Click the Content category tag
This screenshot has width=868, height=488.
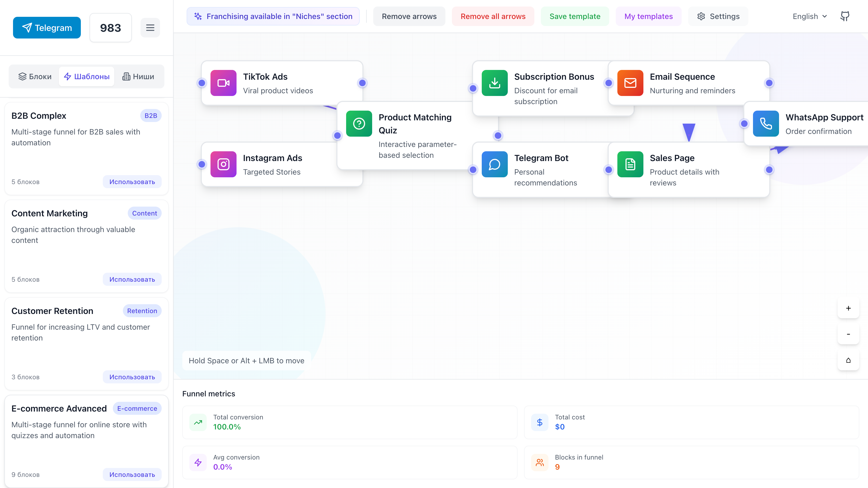tap(145, 213)
